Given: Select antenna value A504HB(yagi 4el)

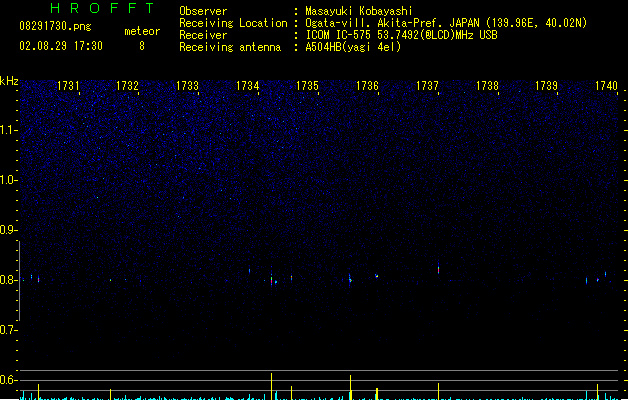Looking at the screenshot, I should [353, 47].
